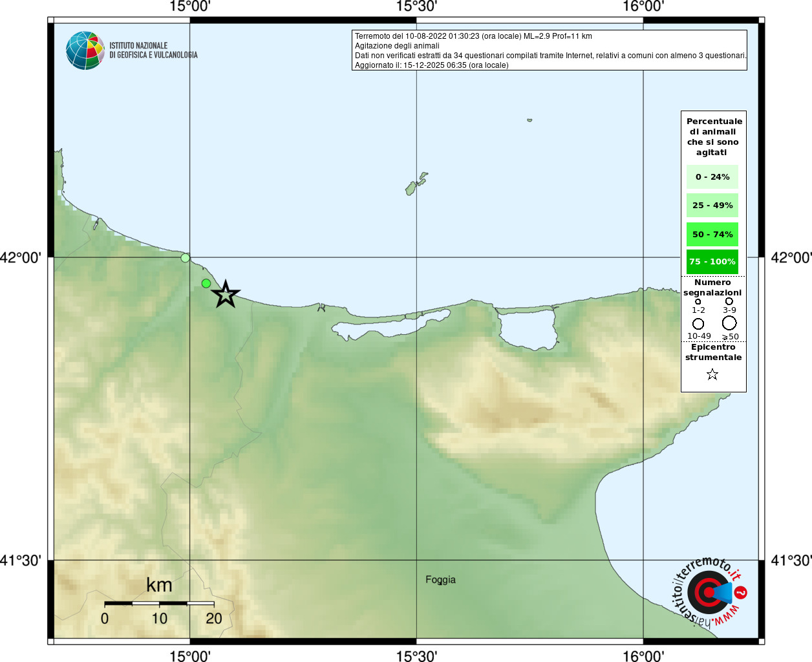The image size is (812, 662).
Task: Click the Tremiti islands on the map
Action: pos(416,184)
